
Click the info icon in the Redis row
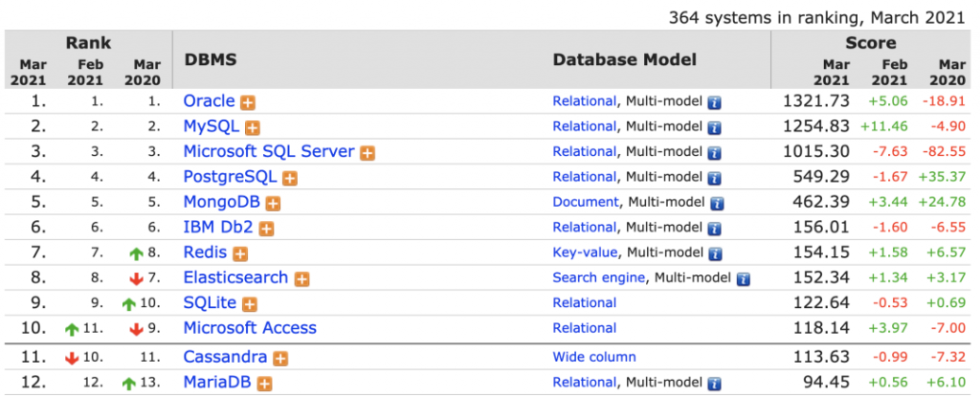tap(714, 253)
